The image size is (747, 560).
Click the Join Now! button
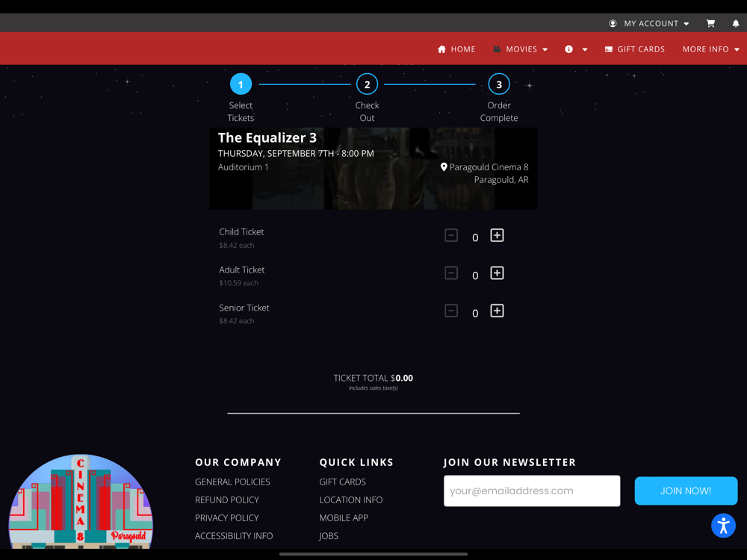tap(686, 491)
